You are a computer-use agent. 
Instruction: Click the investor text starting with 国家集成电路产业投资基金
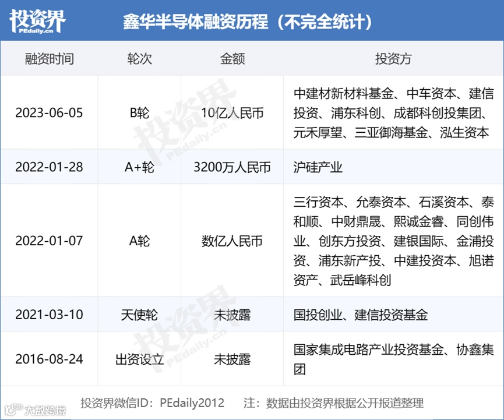tap(393, 359)
